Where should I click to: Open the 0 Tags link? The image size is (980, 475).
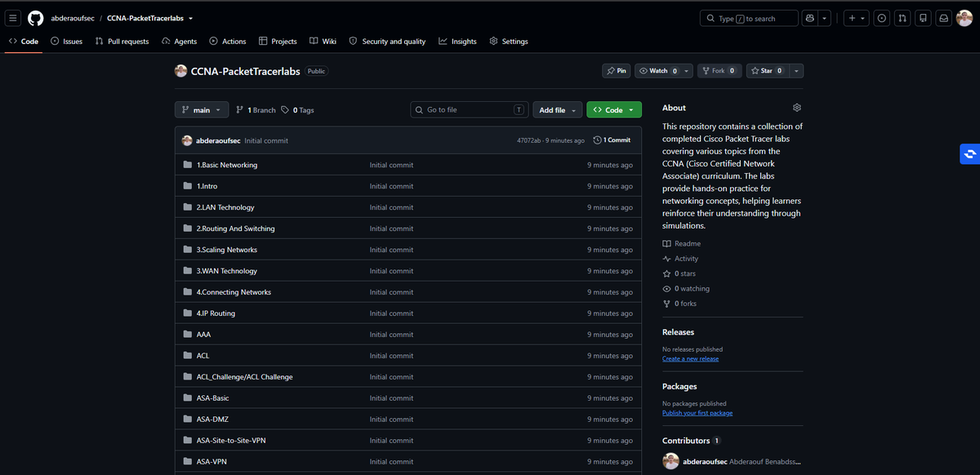[297, 110]
